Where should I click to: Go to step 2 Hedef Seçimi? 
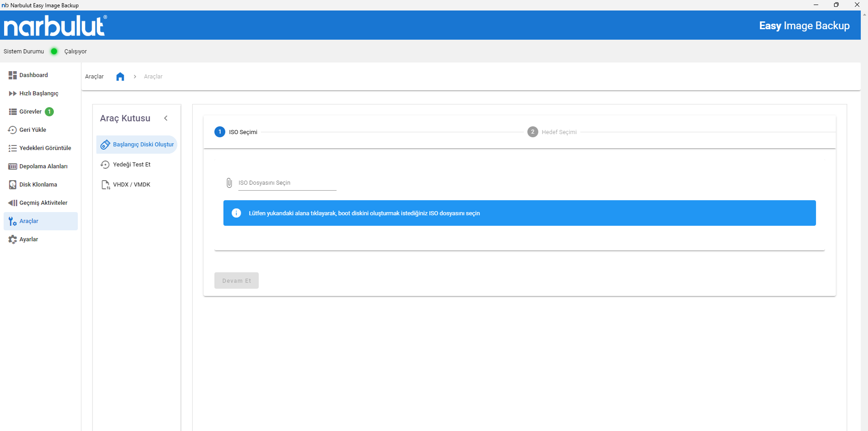(x=552, y=132)
